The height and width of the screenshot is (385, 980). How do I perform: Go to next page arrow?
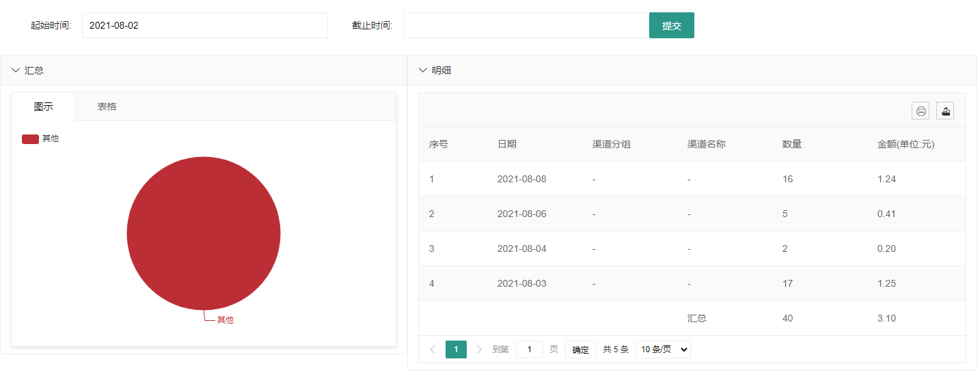(479, 350)
